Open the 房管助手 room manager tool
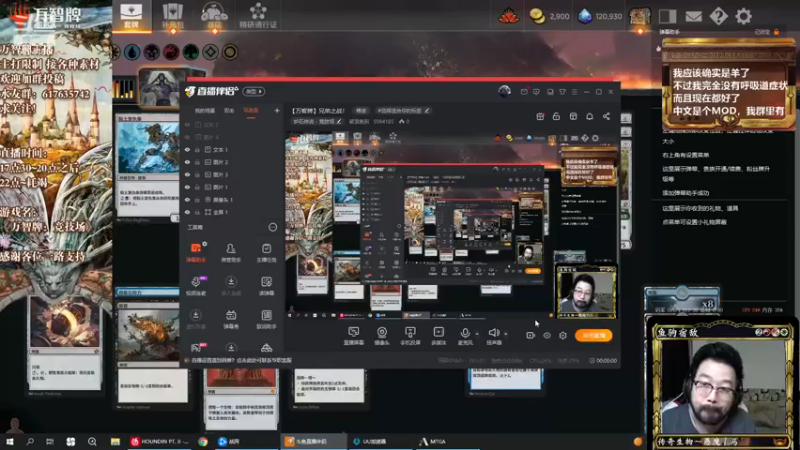 click(x=231, y=252)
